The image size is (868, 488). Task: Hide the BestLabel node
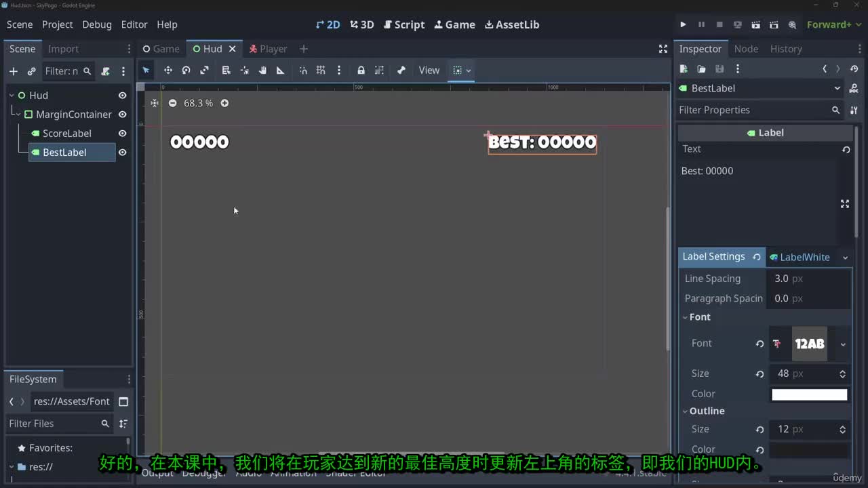pos(122,152)
